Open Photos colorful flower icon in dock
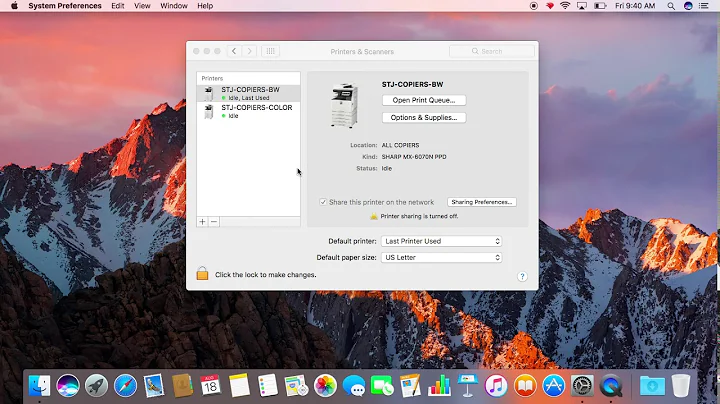The image size is (720, 404). tap(325, 386)
